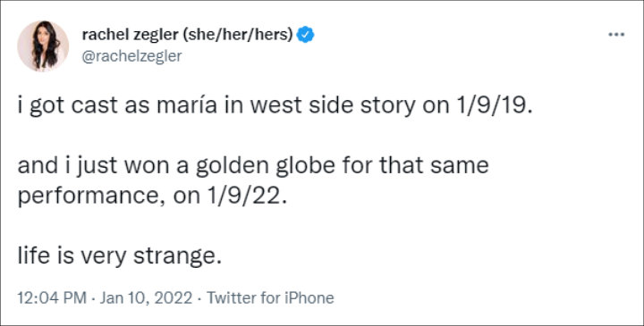
Task: Open the @rachelzegler handle link
Action: 131,56
